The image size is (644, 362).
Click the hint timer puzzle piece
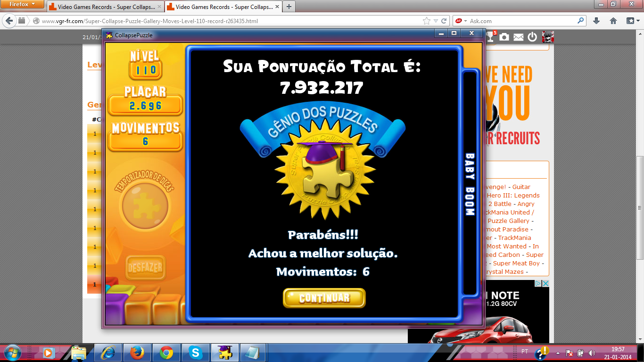[x=145, y=206]
